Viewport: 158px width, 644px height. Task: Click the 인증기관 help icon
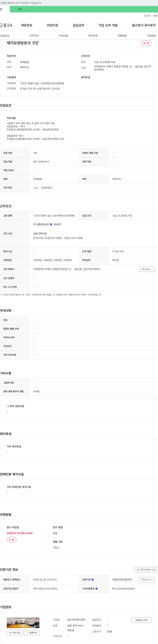[92, 579]
